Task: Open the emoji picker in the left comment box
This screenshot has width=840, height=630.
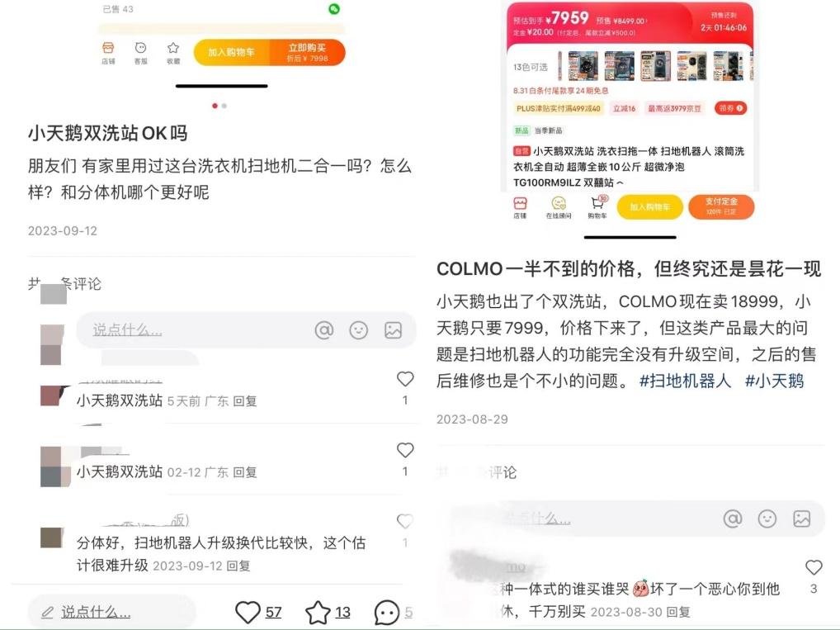Action: [358, 329]
